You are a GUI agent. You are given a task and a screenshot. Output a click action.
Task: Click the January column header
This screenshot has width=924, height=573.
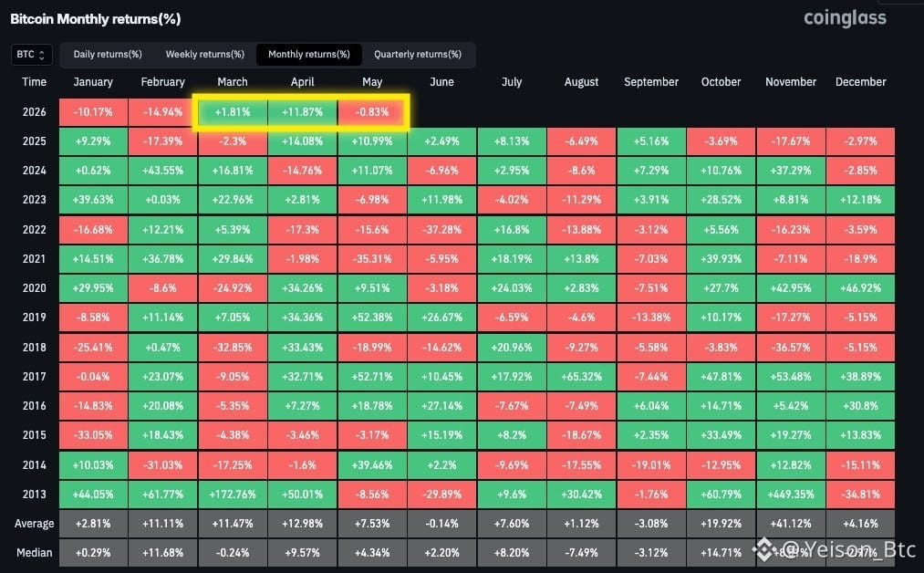pos(93,82)
